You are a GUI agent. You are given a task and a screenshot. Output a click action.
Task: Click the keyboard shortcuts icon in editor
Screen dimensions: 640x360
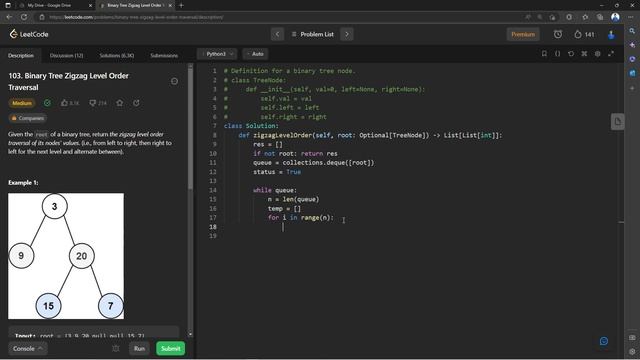click(584, 54)
